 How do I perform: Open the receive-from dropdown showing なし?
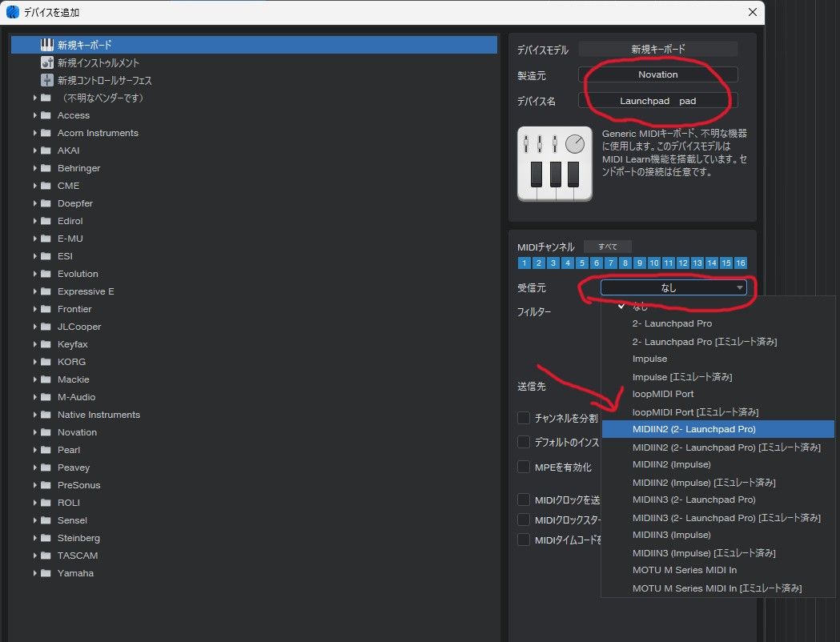pos(673,287)
